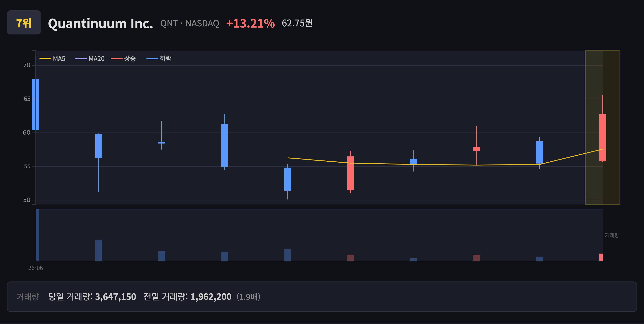Click the 55 price axis label
Screen dimensions: 644x324
[x=27, y=166]
